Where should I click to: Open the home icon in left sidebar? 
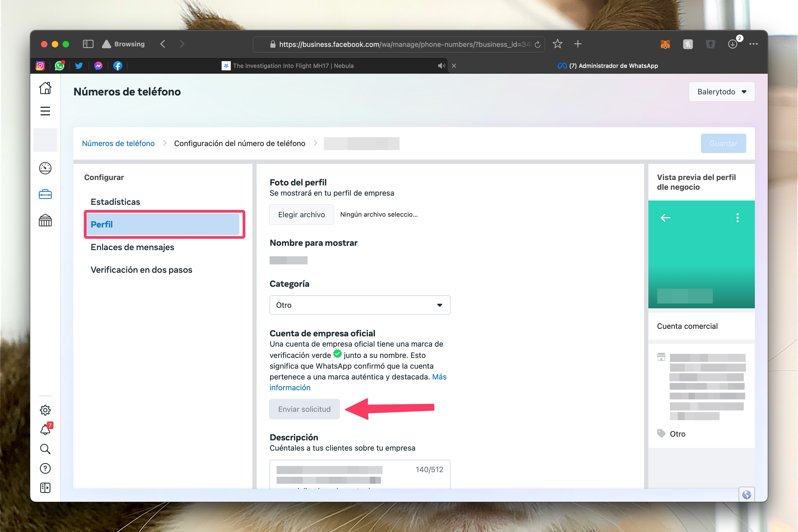coord(45,88)
